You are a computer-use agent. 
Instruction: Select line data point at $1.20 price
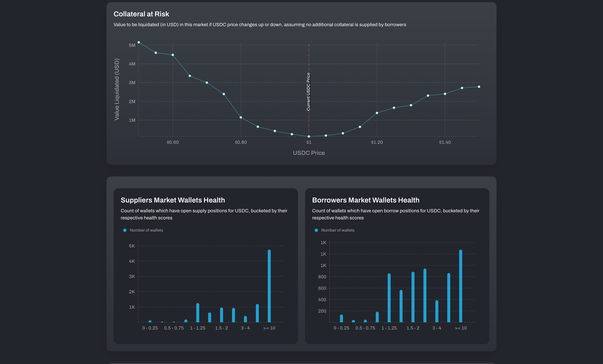[x=377, y=113]
